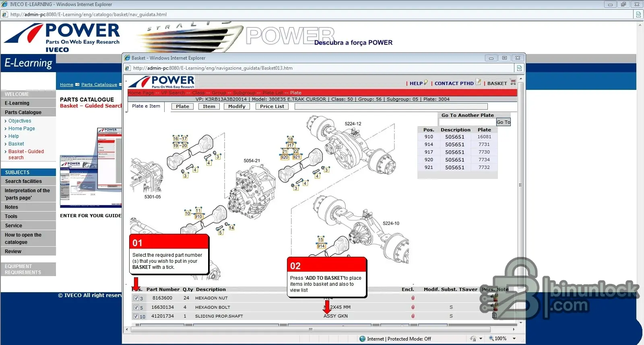Click callout 917 on the parts diagram
644x345 pixels.
pyautogui.click(x=290, y=145)
